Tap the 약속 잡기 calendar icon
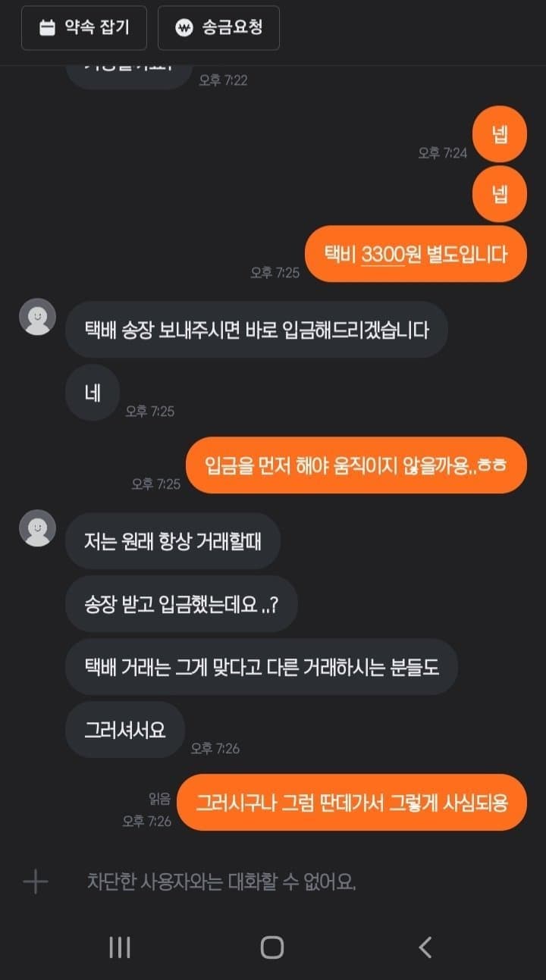Screen dimensions: 546x980 pyautogui.click(x=47, y=28)
